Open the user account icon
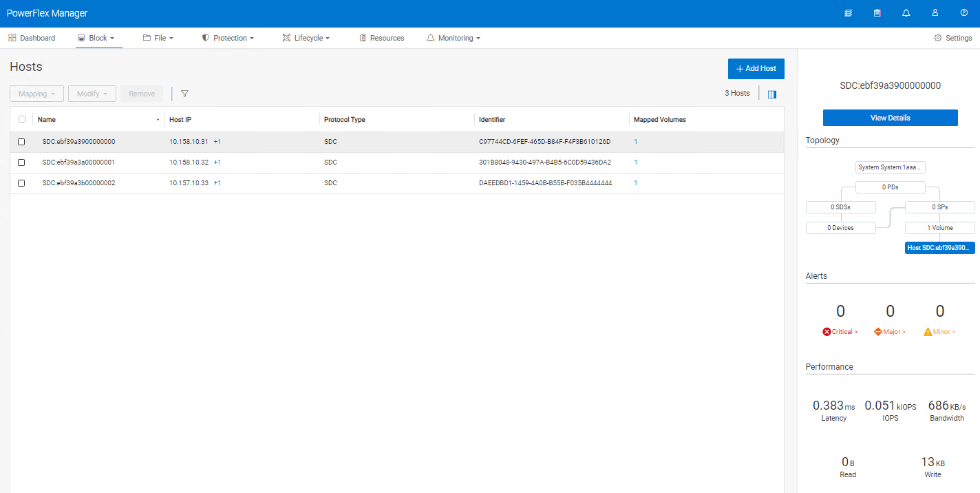 click(x=935, y=12)
